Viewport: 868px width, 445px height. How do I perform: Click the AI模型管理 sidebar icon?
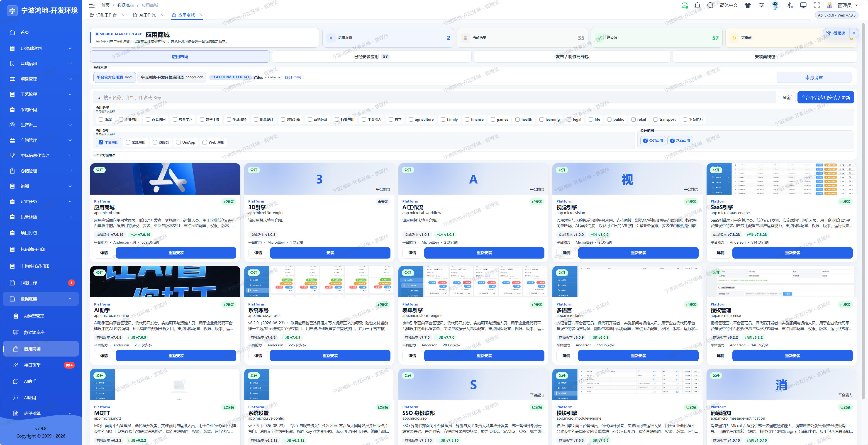click(x=15, y=316)
